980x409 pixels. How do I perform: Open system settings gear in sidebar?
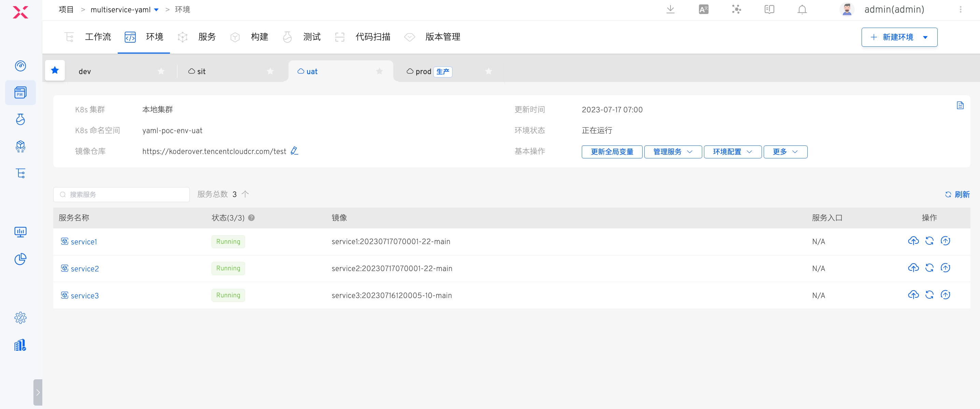coord(20,318)
